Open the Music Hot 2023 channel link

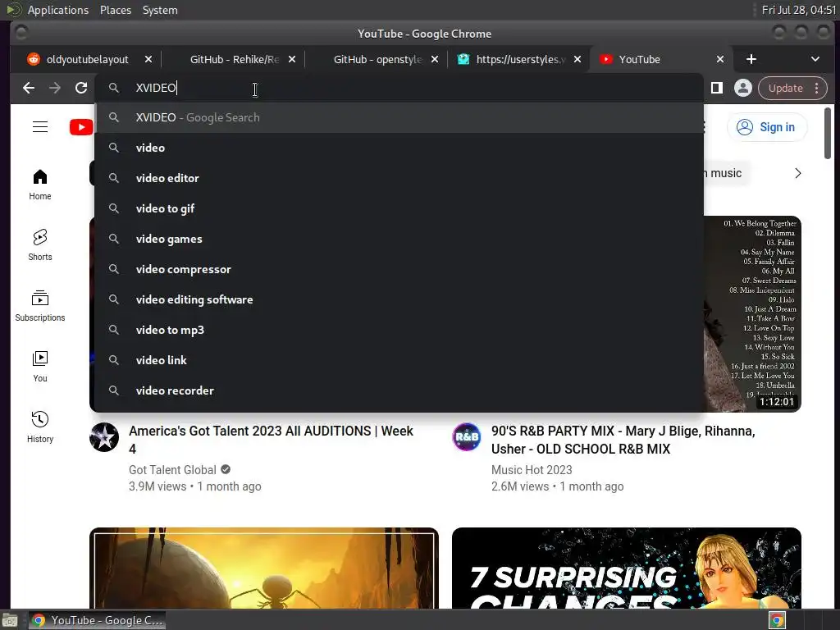532,470
